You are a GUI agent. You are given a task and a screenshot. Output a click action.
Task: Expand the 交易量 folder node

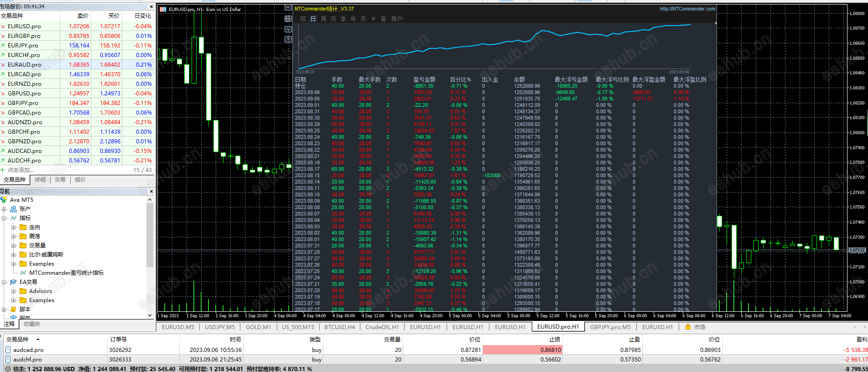coord(14,246)
